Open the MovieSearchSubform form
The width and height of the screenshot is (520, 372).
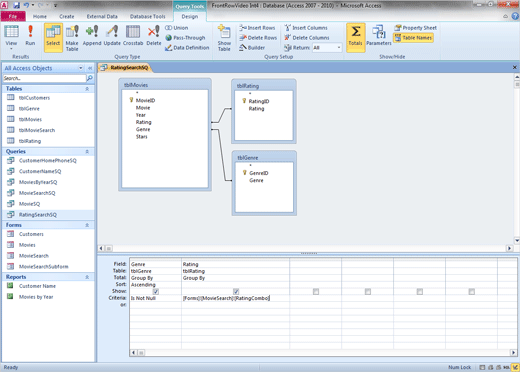[43, 267]
